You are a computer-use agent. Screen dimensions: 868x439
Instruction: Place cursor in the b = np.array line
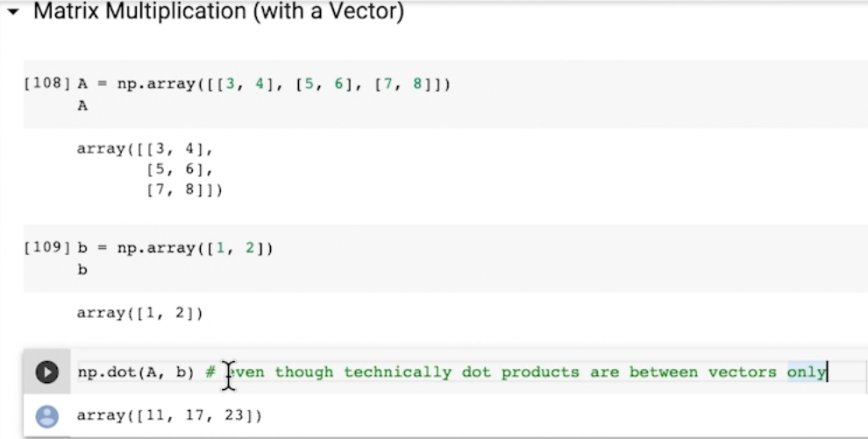pyautogui.click(x=175, y=248)
